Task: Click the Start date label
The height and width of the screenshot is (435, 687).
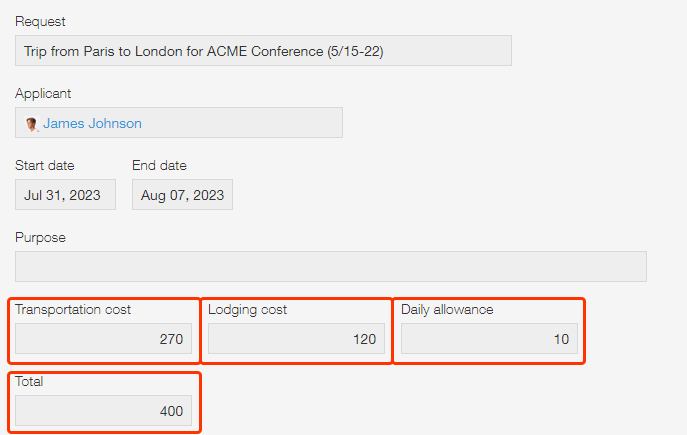Action: pyautogui.click(x=44, y=165)
